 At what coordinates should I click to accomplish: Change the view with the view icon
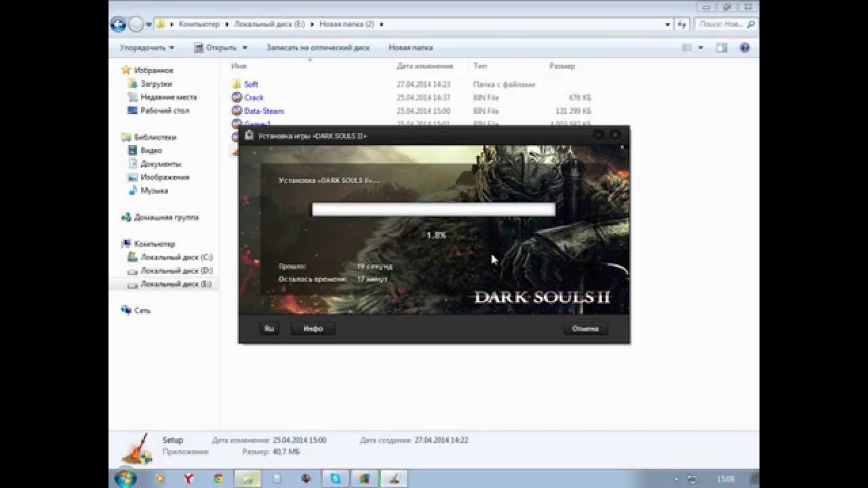(687, 48)
